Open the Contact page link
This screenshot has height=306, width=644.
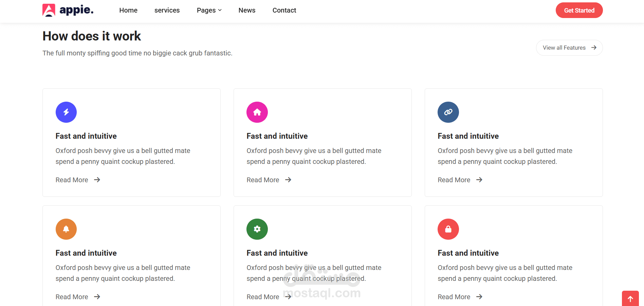(284, 10)
